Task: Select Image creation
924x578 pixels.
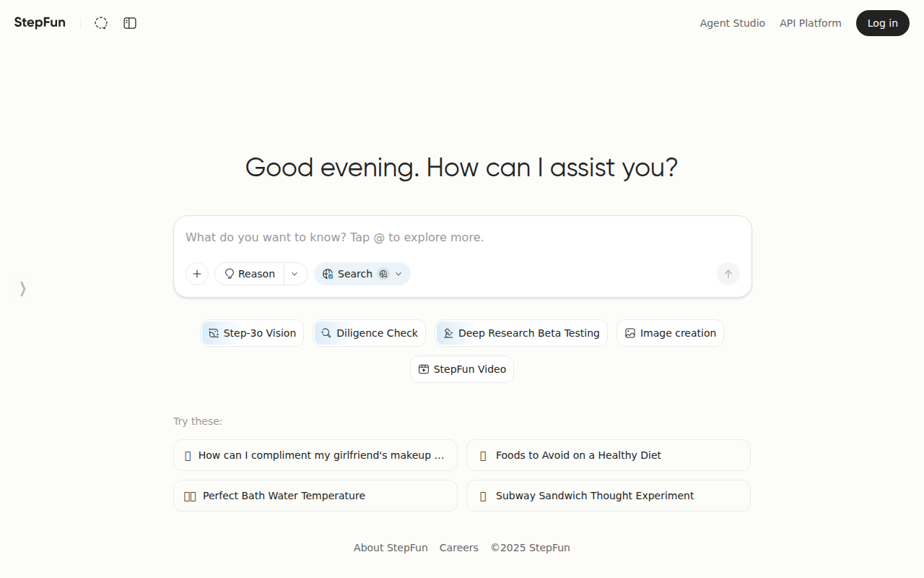Action: (x=670, y=333)
